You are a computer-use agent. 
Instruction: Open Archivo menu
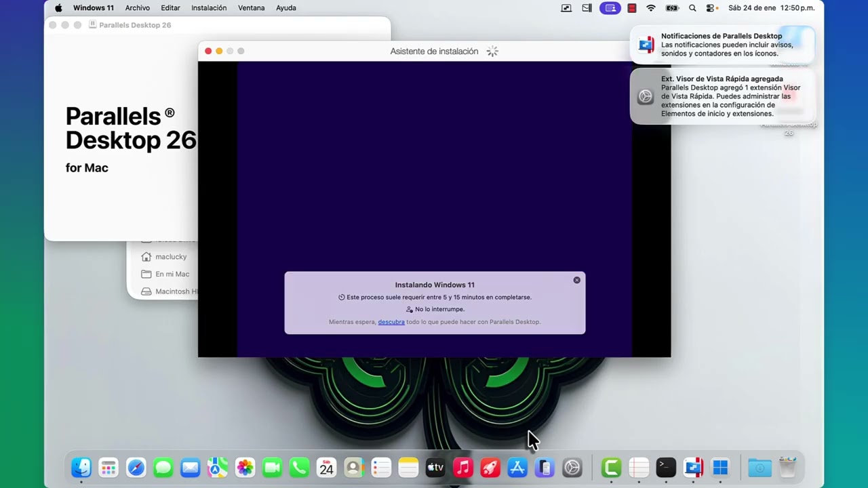point(138,8)
